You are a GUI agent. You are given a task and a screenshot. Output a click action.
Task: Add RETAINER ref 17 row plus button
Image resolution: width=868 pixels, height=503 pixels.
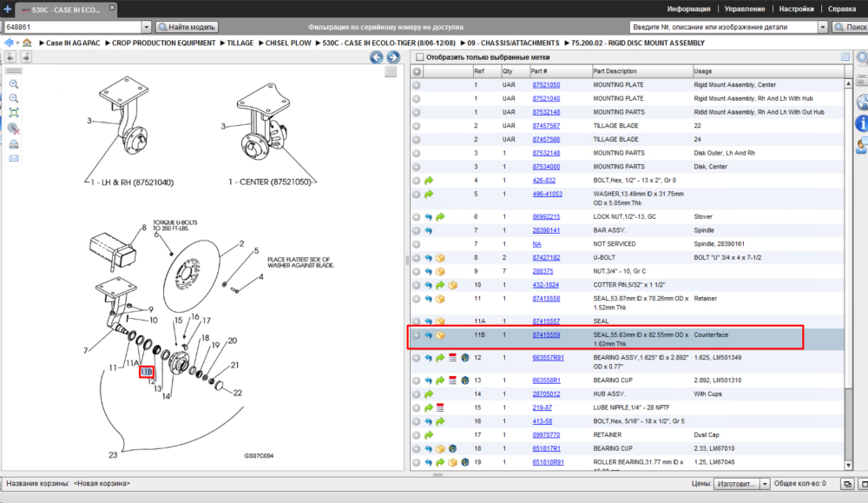click(417, 435)
